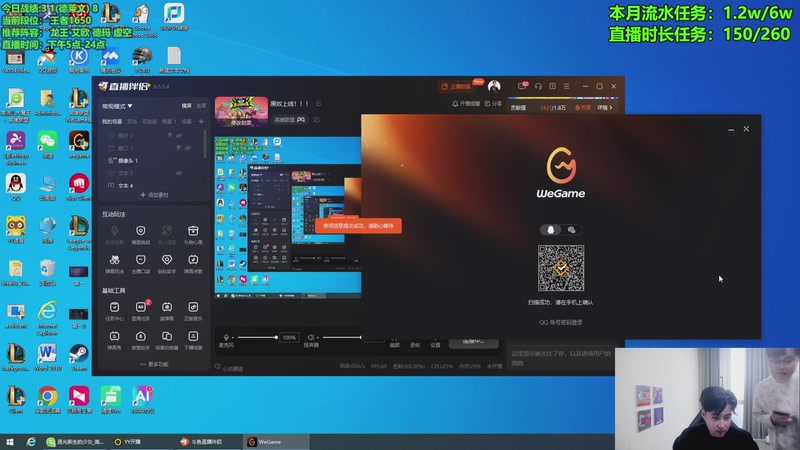Select the third scene tab
Viewport: 800px width, 450px height.
[x=149, y=121]
